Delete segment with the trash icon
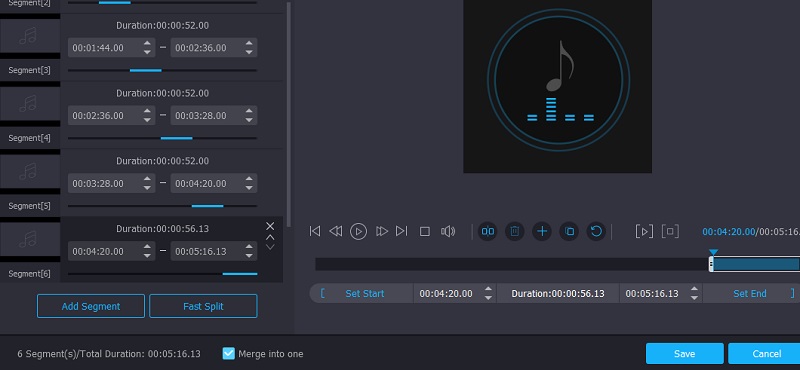Viewport: 800px width, 370px height. pyautogui.click(x=515, y=232)
